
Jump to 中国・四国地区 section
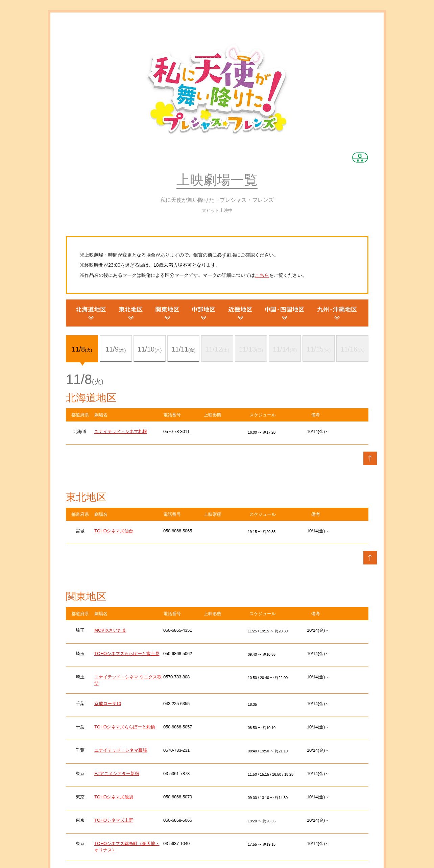(x=285, y=313)
